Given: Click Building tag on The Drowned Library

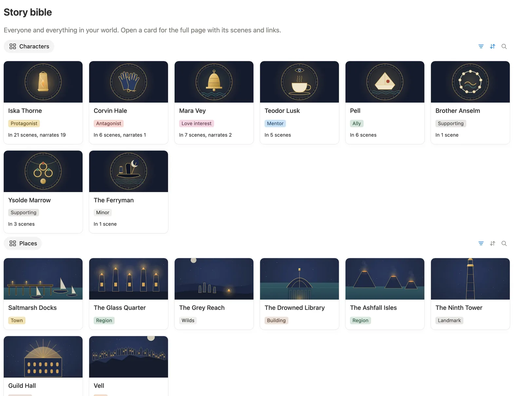Looking at the screenshot, I should point(276,320).
